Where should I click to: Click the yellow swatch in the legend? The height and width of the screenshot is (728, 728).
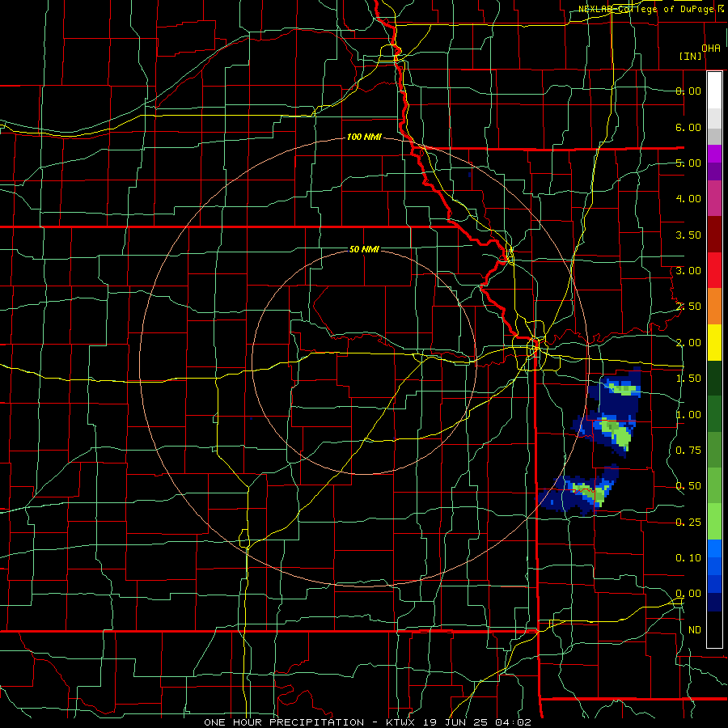[714, 342]
